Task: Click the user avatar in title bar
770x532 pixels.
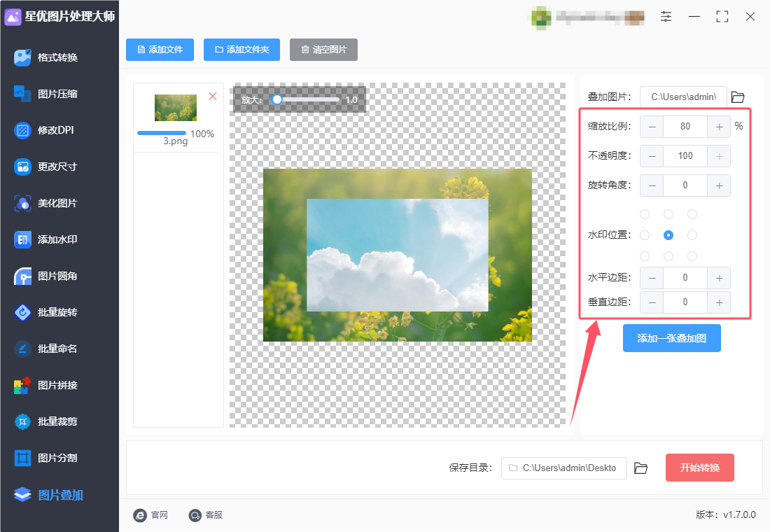Action: (541, 17)
